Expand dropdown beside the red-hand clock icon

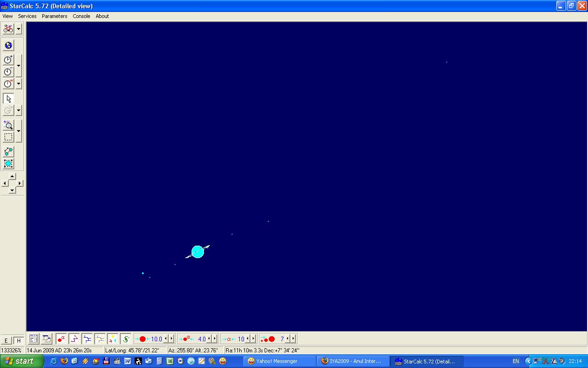tap(18, 84)
